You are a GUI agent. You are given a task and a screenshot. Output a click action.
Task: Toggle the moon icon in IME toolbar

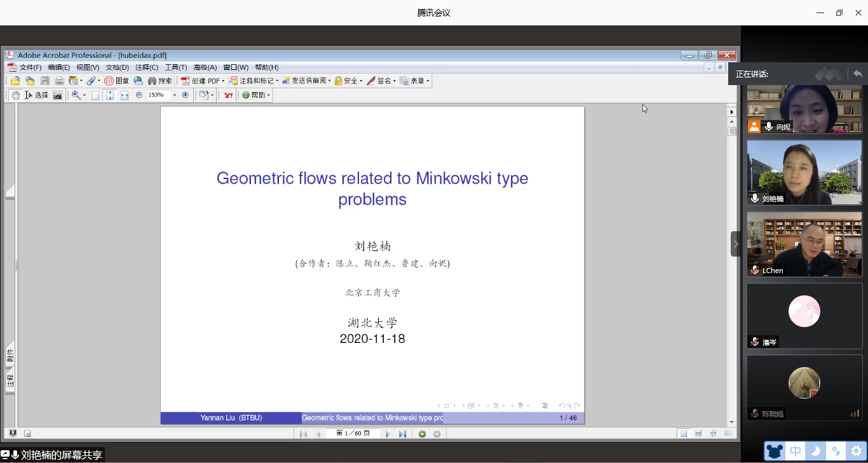pyautogui.click(x=815, y=451)
